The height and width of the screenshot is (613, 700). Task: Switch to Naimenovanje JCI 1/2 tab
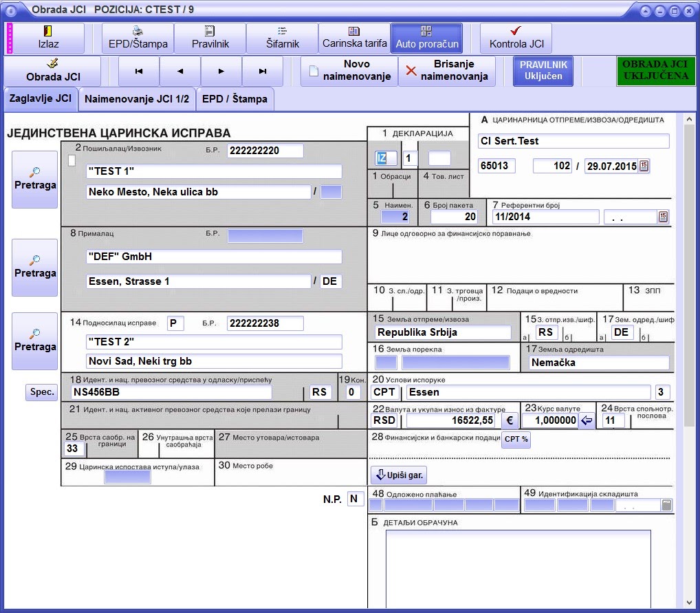137,99
